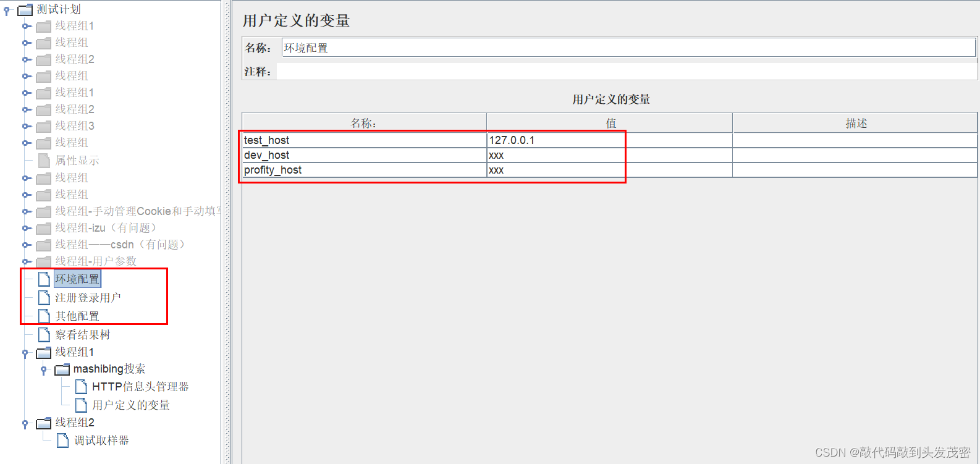Collapse the 测试计划 root node

pos(7,11)
